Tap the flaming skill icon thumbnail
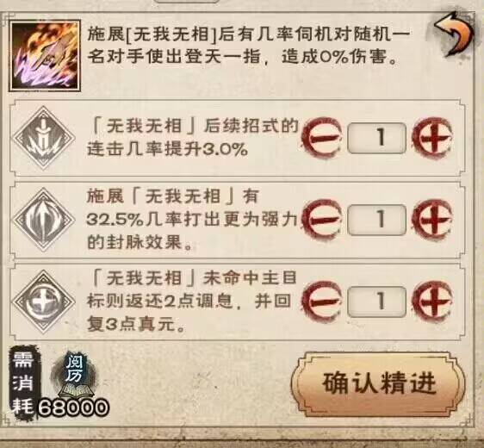 point(45,56)
